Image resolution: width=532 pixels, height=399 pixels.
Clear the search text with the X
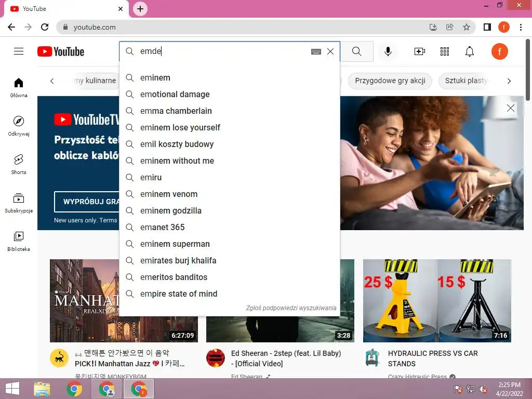(330, 51)
